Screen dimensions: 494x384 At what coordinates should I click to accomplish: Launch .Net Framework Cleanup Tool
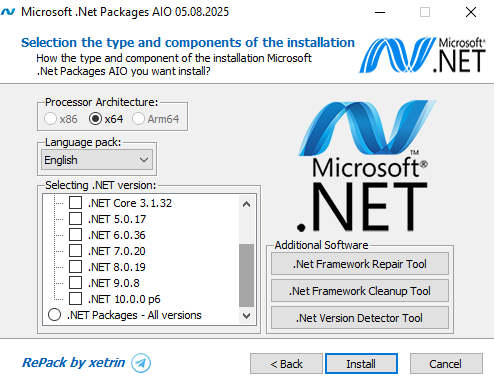click(x=360, y=291)
